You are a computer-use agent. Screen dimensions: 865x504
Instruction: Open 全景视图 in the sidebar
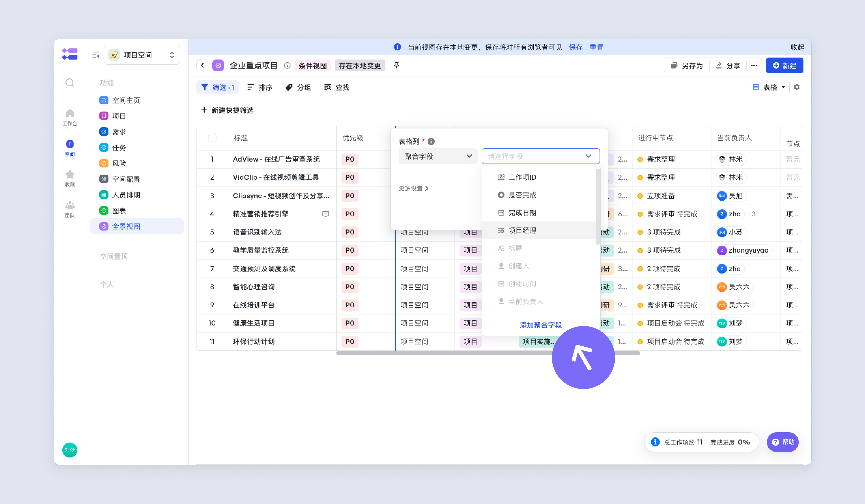click(x=137, y=226)
